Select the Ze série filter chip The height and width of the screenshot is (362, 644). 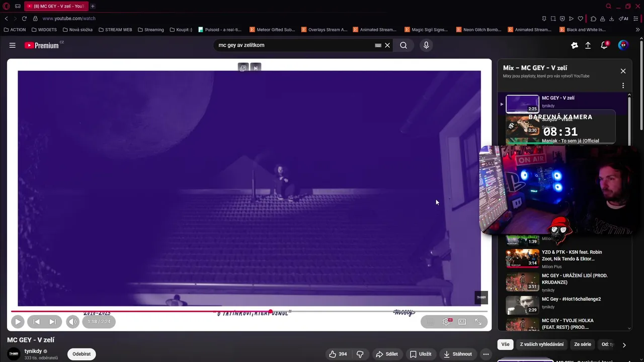pos(583,344)
